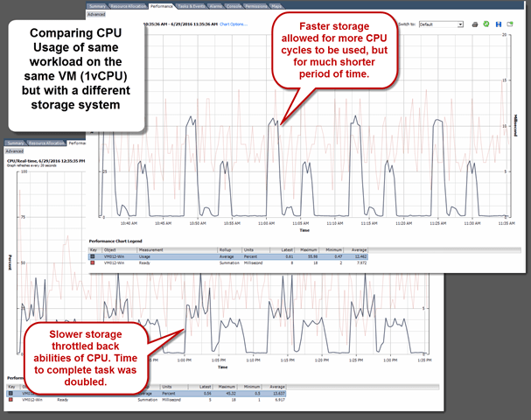Click the Ready legend color swatch in top window
Screen dimensions: 531x420
(94, 262)
